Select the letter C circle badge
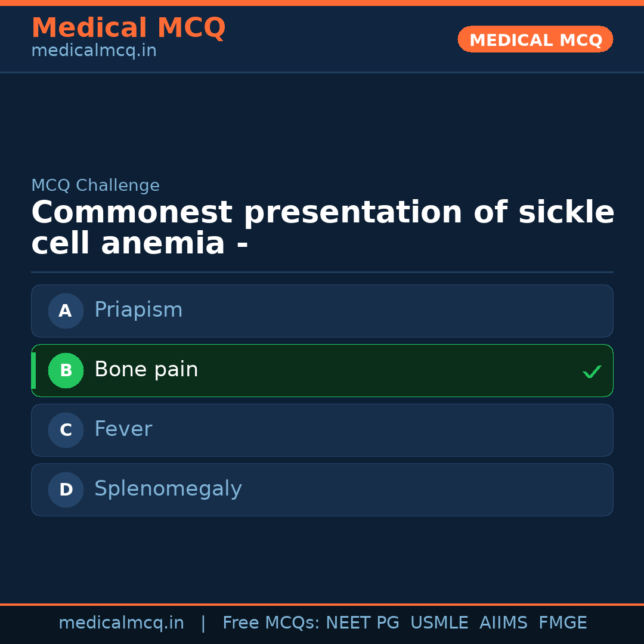This screenshot has height=644, width=644. (66, 430)
